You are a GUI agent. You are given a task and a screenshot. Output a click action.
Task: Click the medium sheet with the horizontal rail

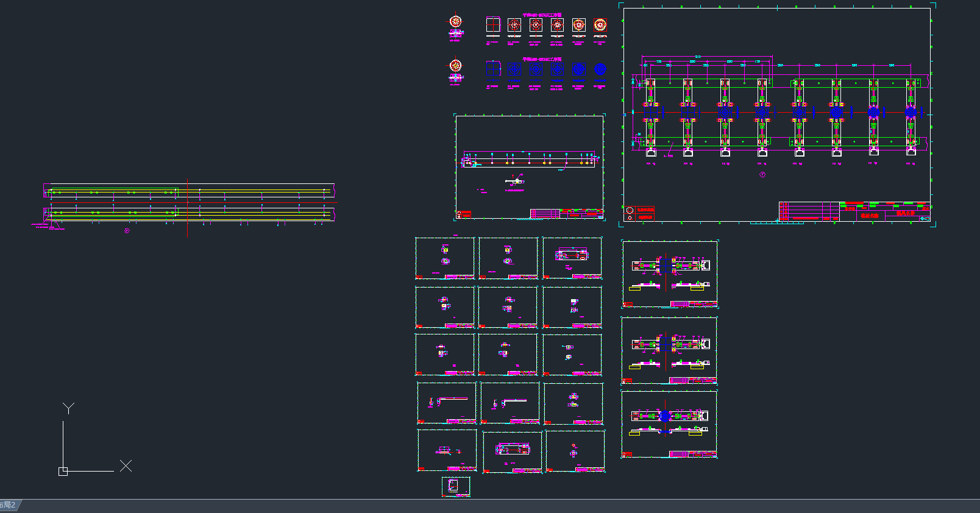coord(530,166)
